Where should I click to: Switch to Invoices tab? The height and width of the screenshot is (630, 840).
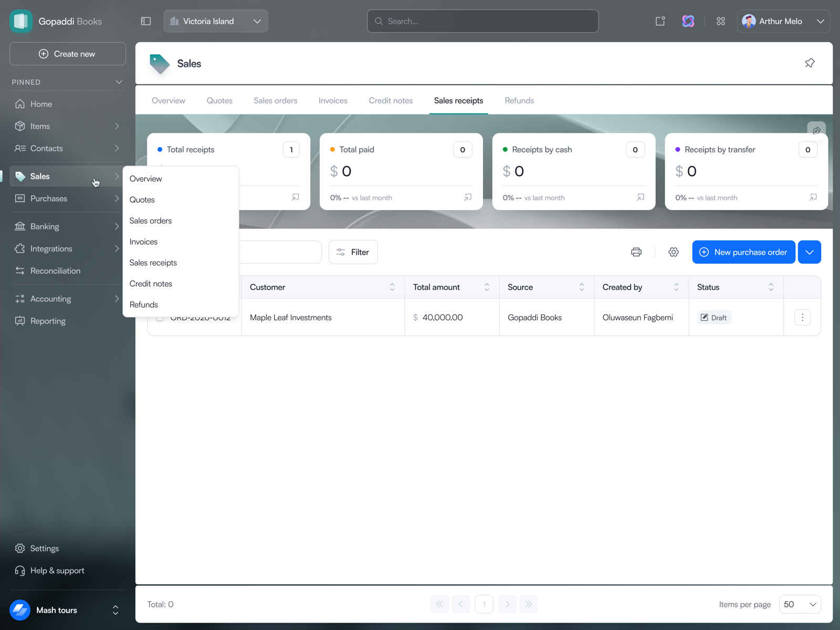coord(333,100)
